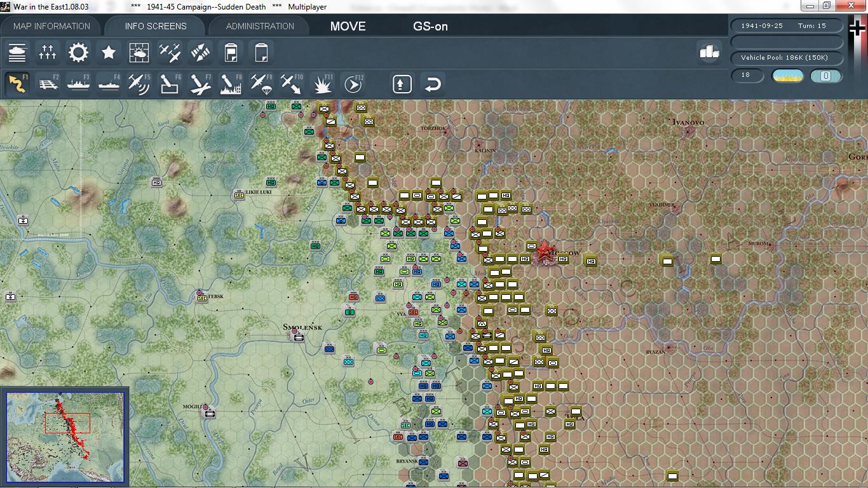Select bomb city mode F8
Screen dimensions: 868x488
(231, 83)
